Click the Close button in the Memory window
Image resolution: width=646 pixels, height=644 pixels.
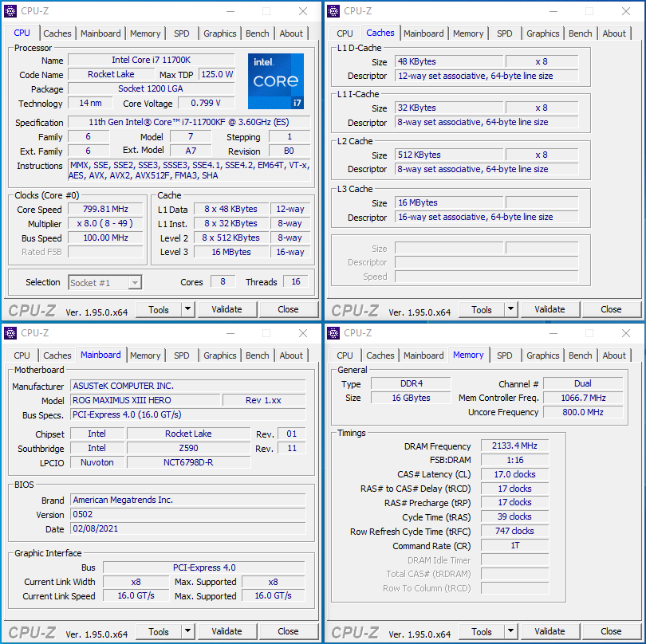pyautogui.click(x=612, y=632)
